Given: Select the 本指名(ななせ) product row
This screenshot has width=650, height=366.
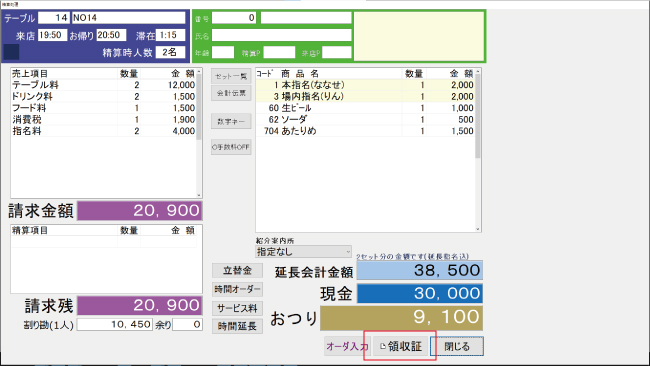Looking at the screenshot, I should 365,85.
